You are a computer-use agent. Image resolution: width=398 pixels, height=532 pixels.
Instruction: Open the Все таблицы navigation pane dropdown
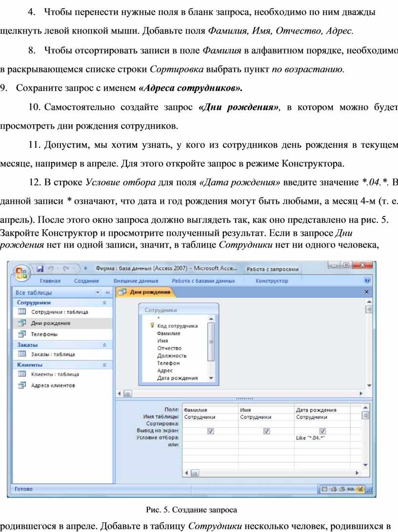point(98,293)
